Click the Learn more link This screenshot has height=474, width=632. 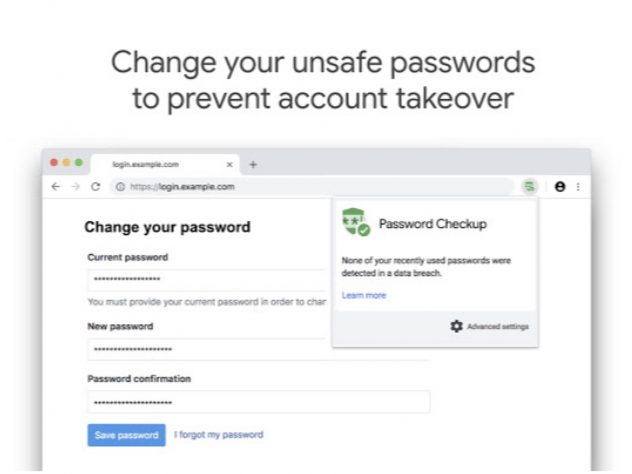[x=363, y=295]
